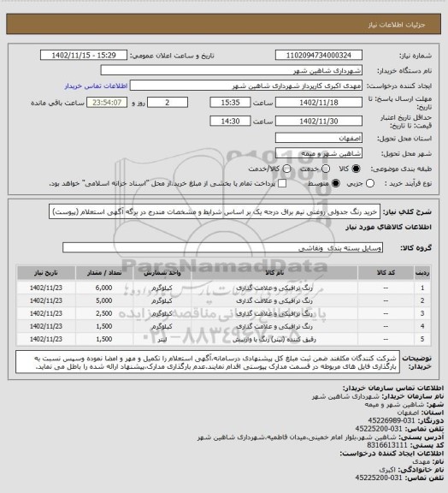Click the response deadline time 15:35
448x493 pixels.
point(230,103)
